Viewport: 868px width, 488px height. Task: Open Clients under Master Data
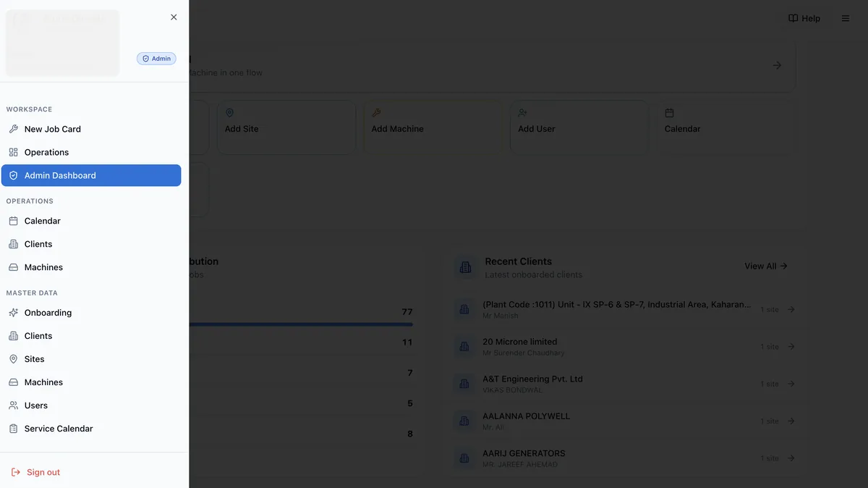pos(91,336)
